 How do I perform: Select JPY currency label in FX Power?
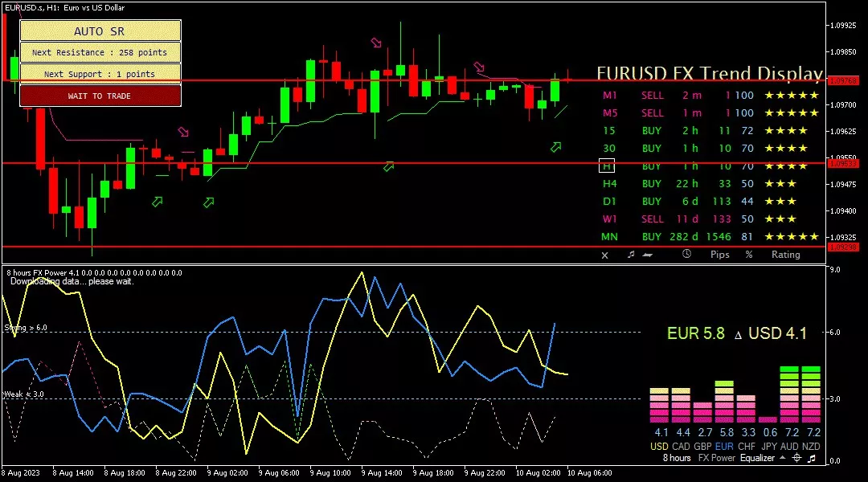tap(768, 447)
